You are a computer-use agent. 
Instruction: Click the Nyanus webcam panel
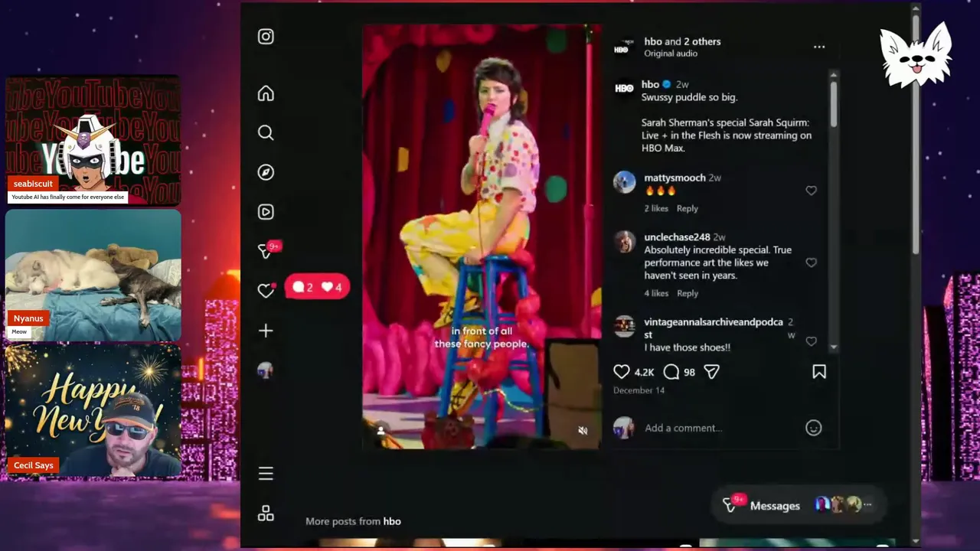click(x=93, y=275)
